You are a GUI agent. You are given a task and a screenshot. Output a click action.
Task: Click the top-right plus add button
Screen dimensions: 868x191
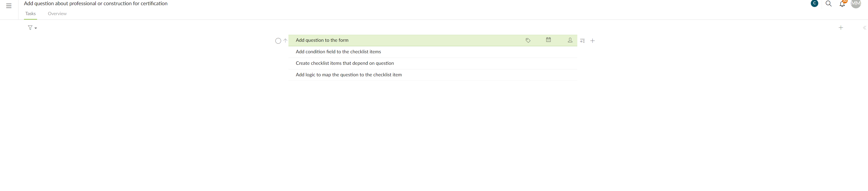point(841,28)
